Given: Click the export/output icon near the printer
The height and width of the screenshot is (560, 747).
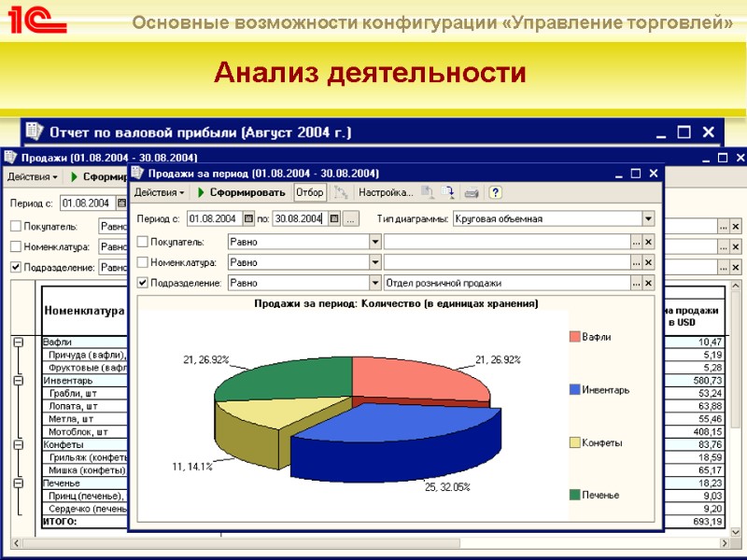Looking at the screenshot, I should (x=446, y=191).
